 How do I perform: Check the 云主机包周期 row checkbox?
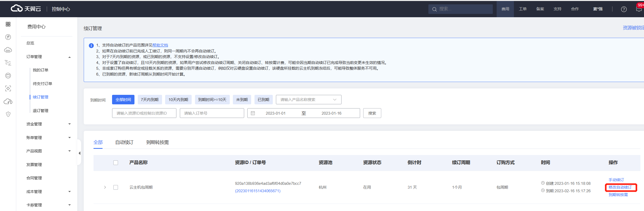(116, 187)
